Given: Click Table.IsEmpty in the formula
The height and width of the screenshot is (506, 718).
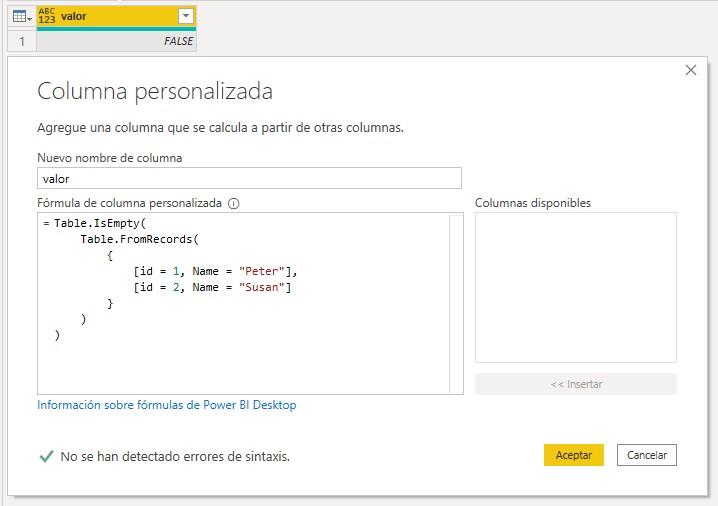Looking at the screenshot, I should coord(97,223).
